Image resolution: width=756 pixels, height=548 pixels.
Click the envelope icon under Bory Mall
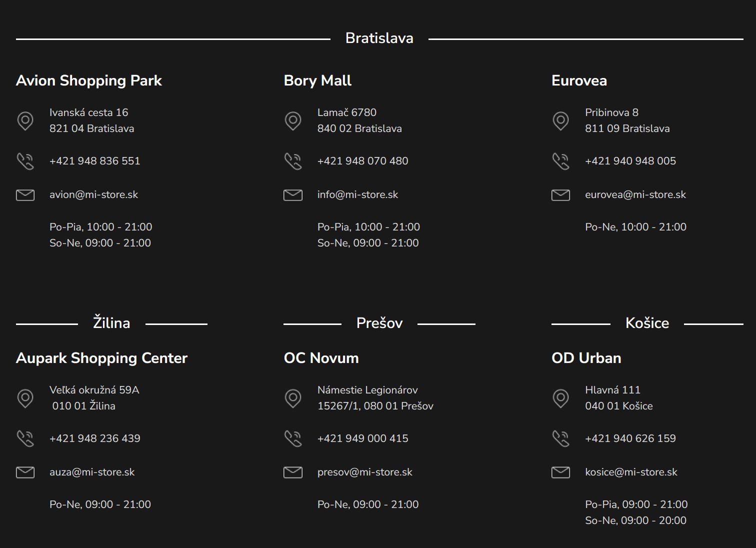click(293, 195)
